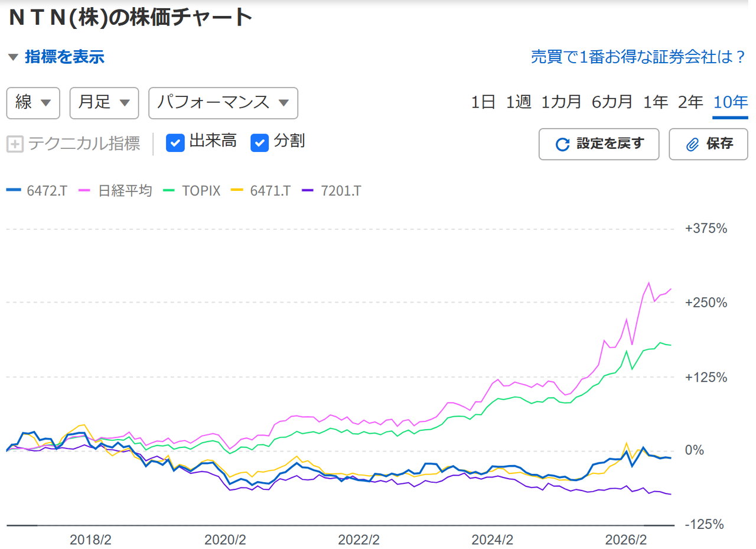Open the パフォーマンス dropdown
The image size is (756, 549).
click(x=223, y=103)
